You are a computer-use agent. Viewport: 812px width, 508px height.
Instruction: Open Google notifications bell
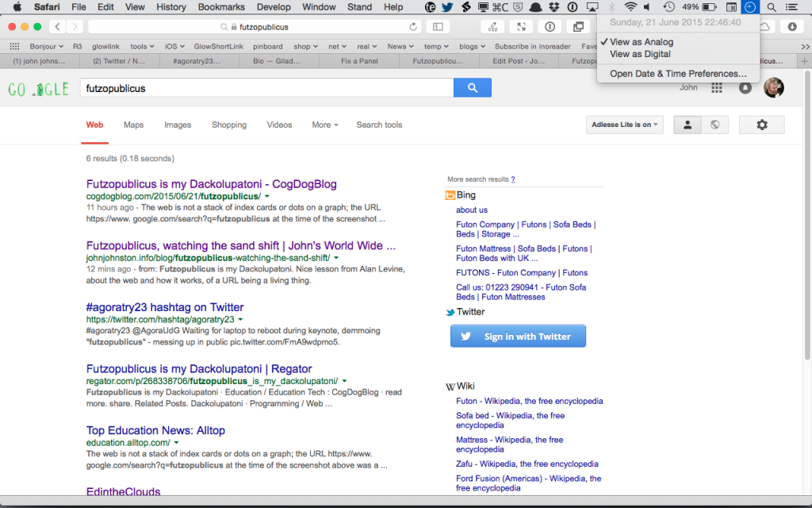click(x=745, y=87)
